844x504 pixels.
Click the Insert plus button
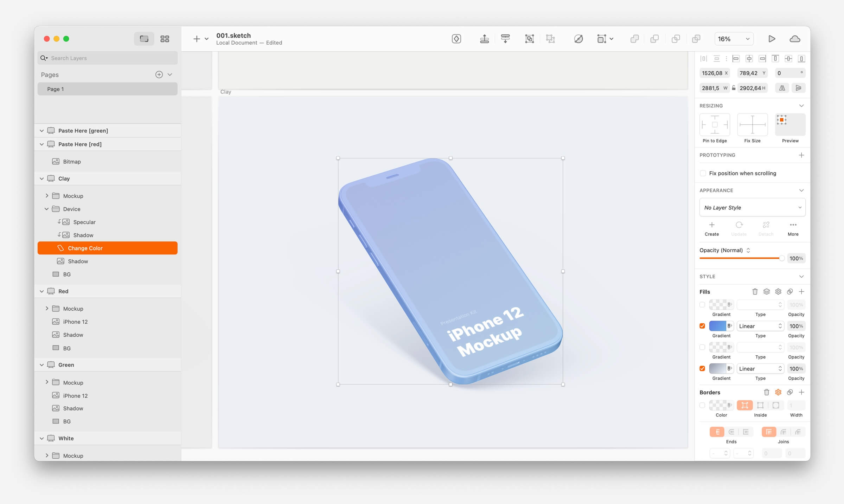[197, 39]
